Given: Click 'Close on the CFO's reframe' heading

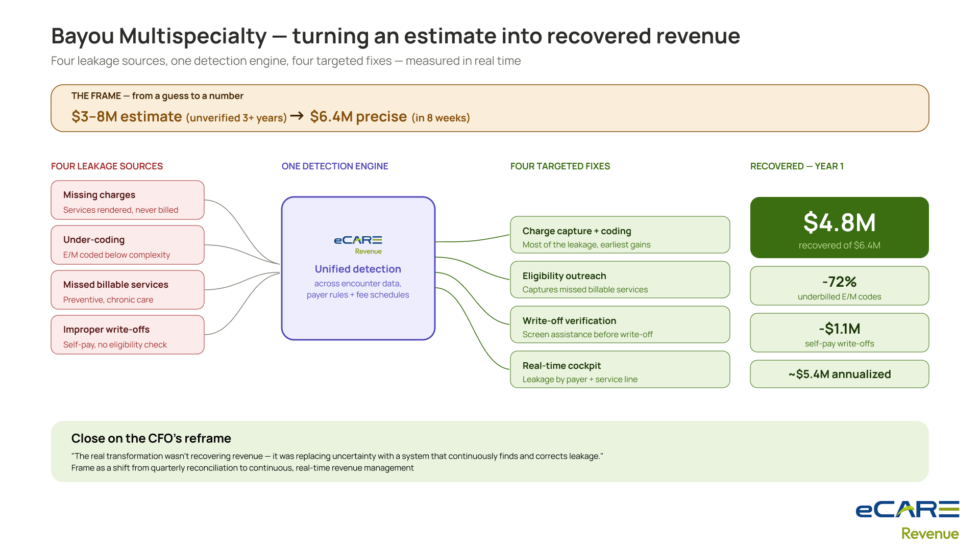Looking at the screenshot, I should coord(151,438).
